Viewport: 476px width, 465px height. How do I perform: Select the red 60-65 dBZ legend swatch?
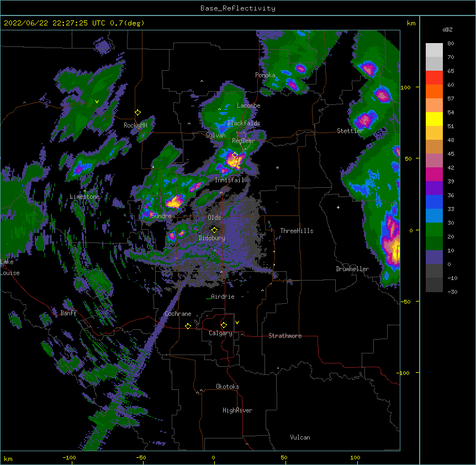click(x=434, y=78)
